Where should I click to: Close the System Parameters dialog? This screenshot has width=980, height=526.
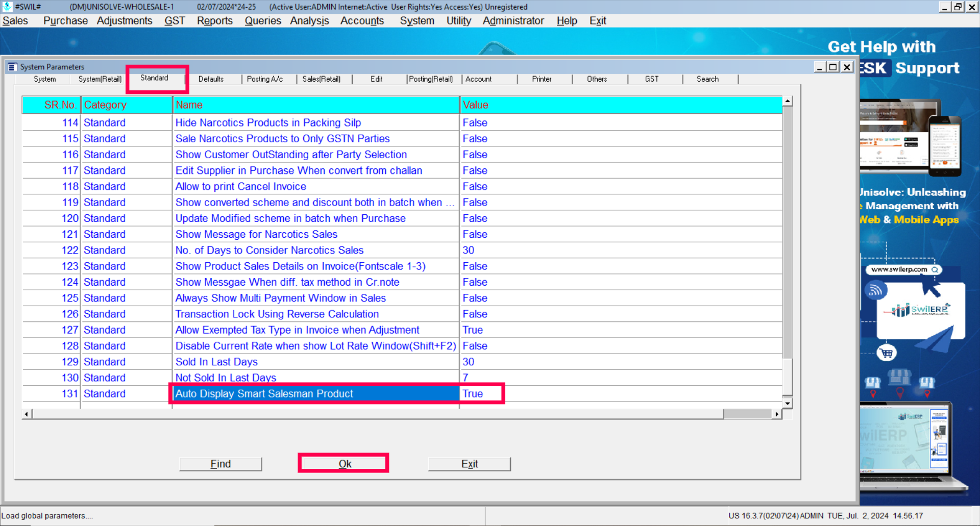847,67
